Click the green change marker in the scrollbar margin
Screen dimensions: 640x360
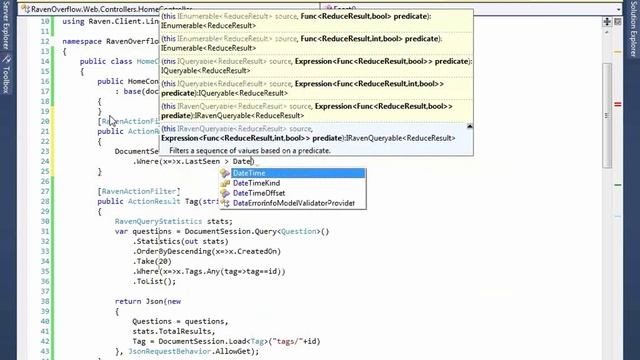618,185
